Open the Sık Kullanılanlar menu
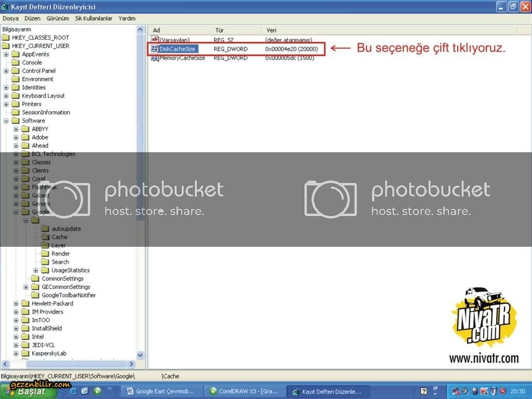This screenshot has height=399, width=532. point(94,18)
